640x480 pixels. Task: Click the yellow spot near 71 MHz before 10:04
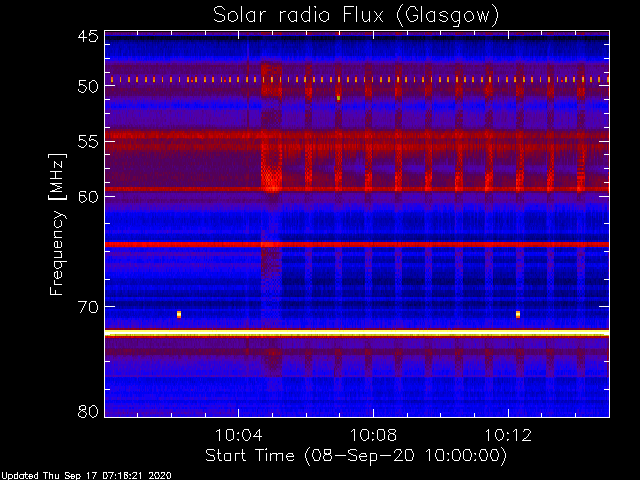179,314
